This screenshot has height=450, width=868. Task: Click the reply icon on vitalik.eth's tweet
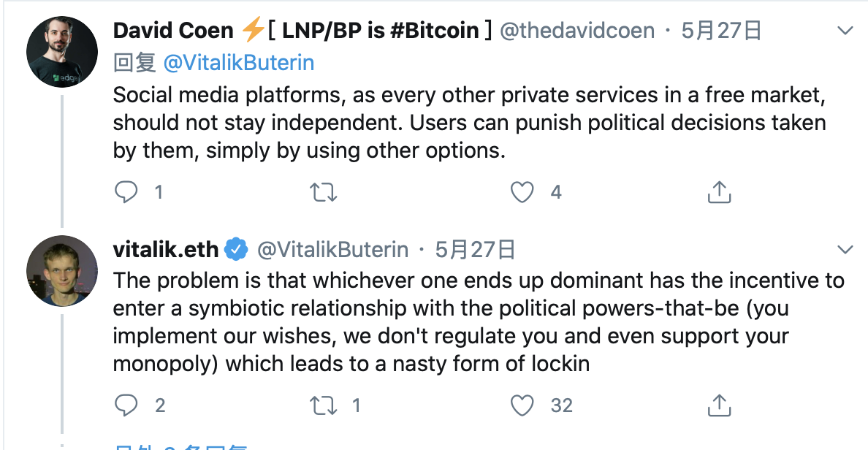[126, 404]
